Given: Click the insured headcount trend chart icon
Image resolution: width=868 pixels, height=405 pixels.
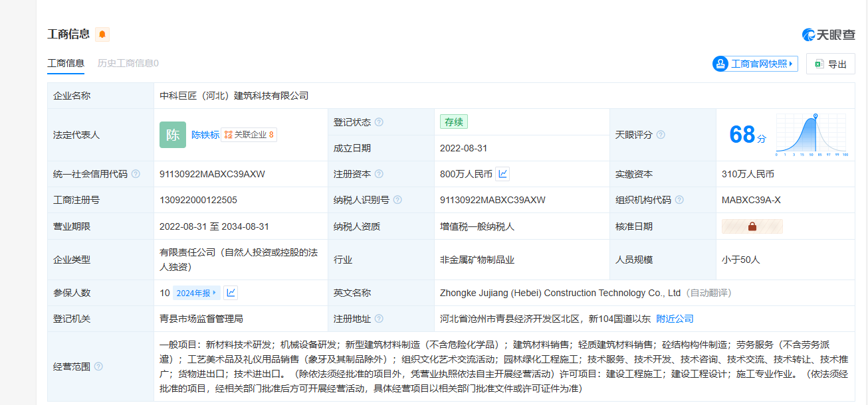Looking at the screenshot, I should tap(231, 293).
